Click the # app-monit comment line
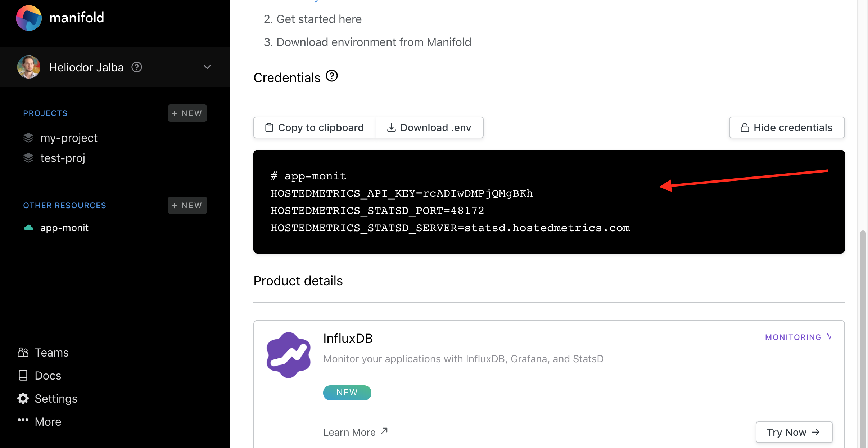Screen dimensions: 868x448 [x=308, y=176]
